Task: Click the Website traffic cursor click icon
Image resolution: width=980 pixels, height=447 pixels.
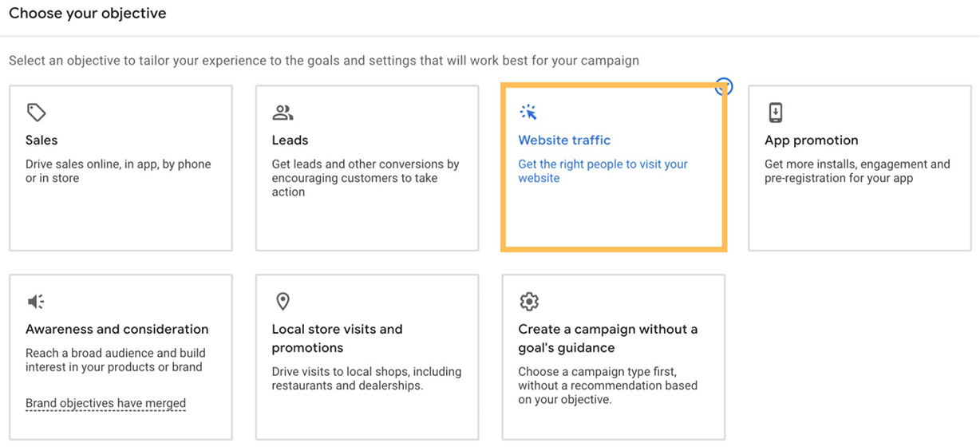Action: (528, 113)
